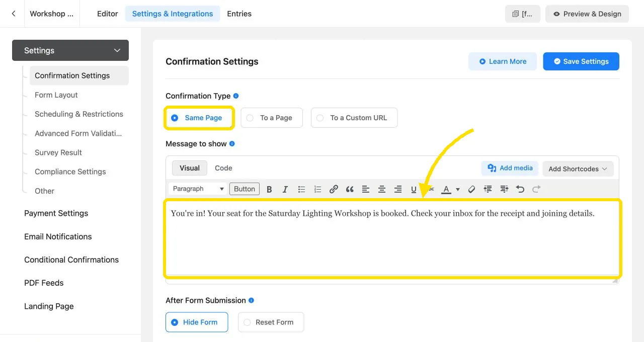This screenshot has width=644, height=342.
Task: Switch editor to Code mode
Action: [223, 168]
